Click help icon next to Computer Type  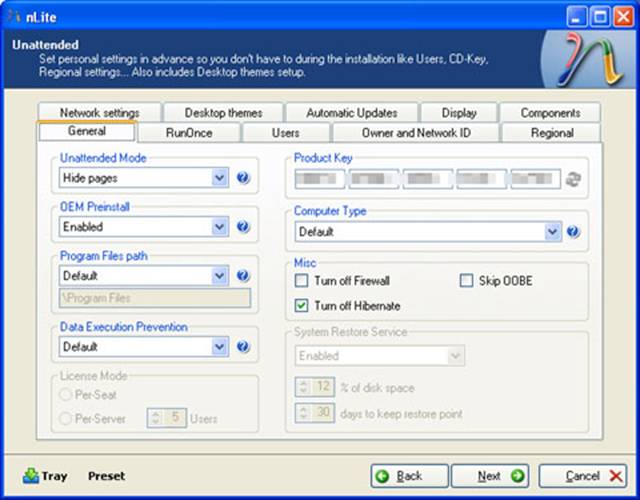point(573,232)
